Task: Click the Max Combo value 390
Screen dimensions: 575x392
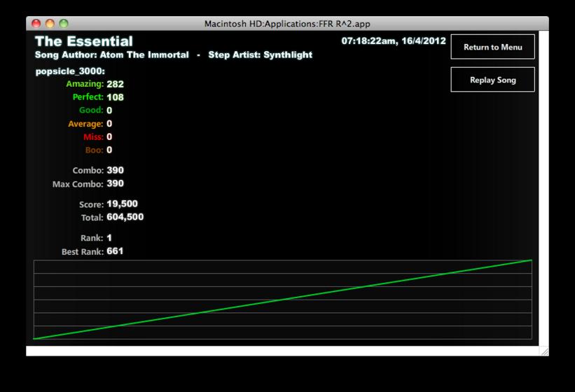Action: point(115,183)
